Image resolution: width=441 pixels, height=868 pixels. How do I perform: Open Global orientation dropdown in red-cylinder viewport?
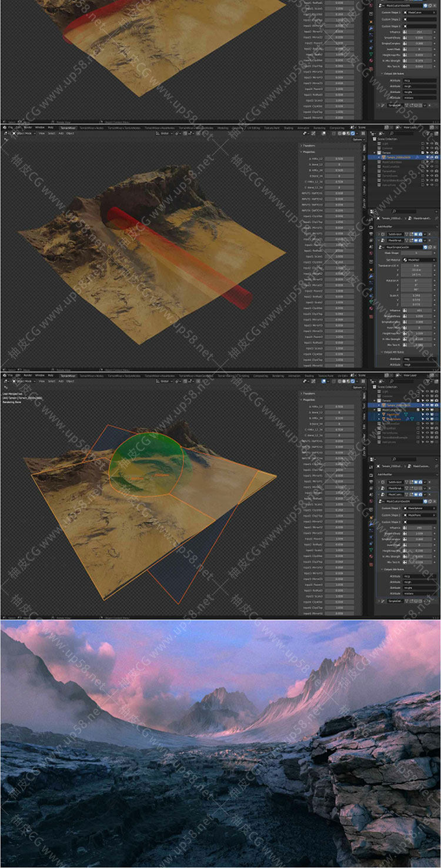(x=164, y=133)
